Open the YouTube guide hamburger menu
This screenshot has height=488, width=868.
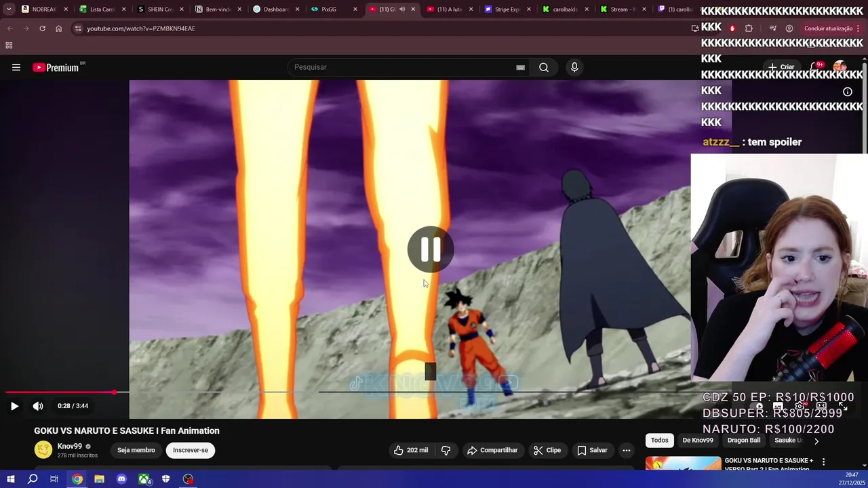point(16,67)
